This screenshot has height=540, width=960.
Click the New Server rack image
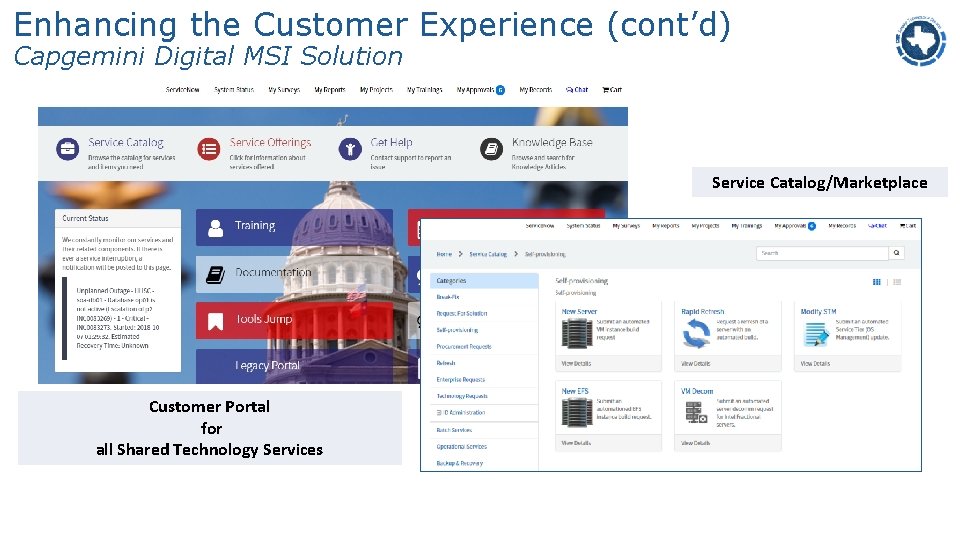pyautogui.click(x=577, y=334)
